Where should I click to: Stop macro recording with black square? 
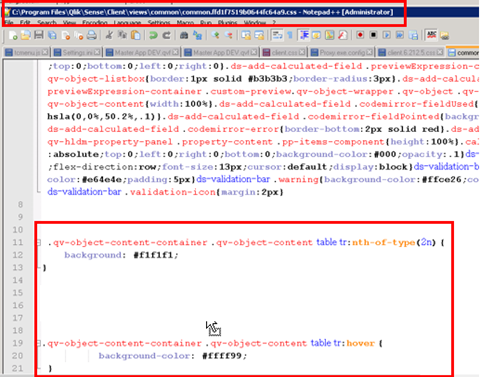pos(373,35)
